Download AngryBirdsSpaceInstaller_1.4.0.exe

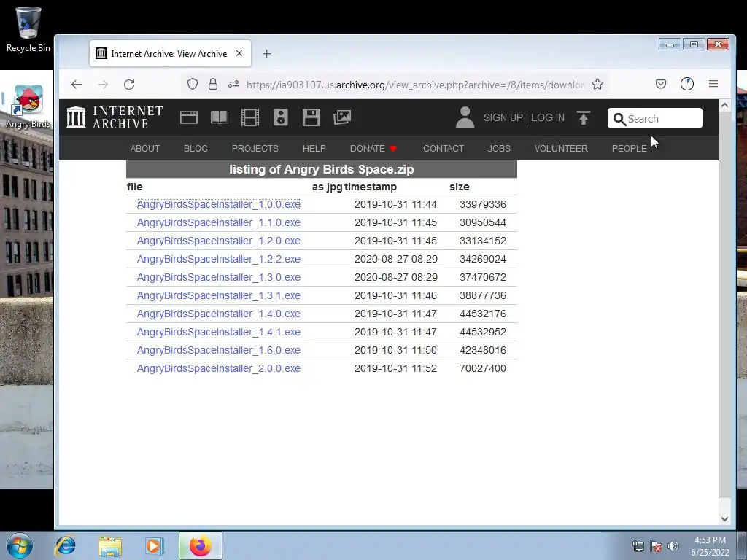[x=219, y=314]
